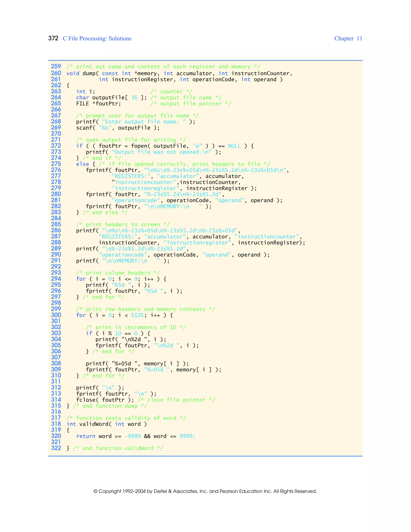Click line number 259
The image size is (411, 532).
tap(56, 66)
